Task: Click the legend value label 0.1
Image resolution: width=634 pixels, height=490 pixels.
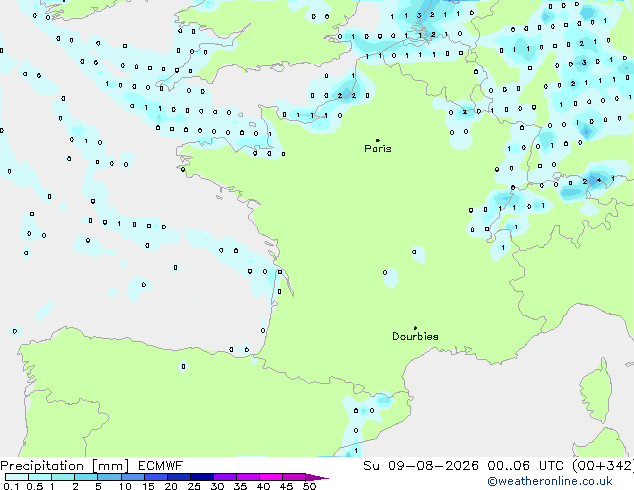Action: 11,486
